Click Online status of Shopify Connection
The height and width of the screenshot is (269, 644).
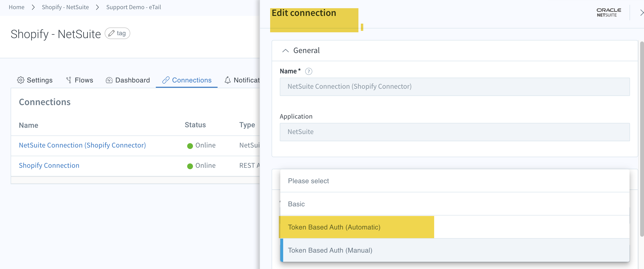tap(201, 166)
